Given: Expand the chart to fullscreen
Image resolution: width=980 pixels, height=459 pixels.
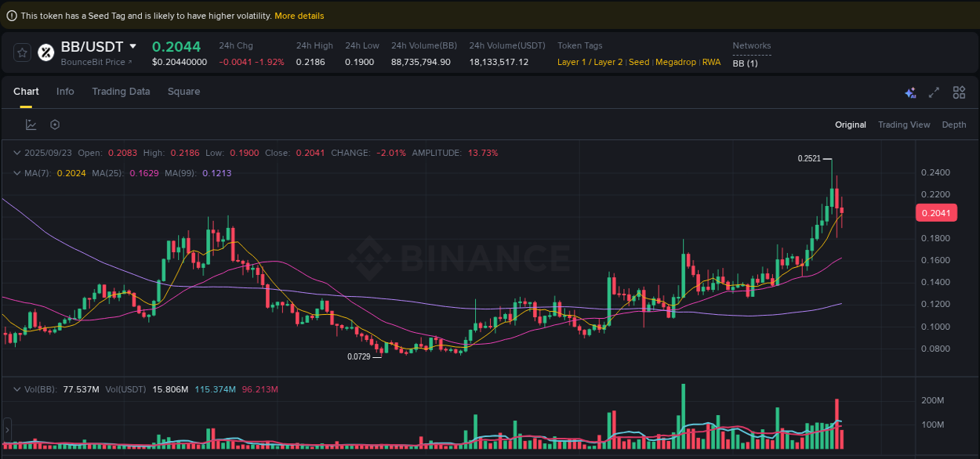Looking at the screenshot, I should [x=934, y=92].
